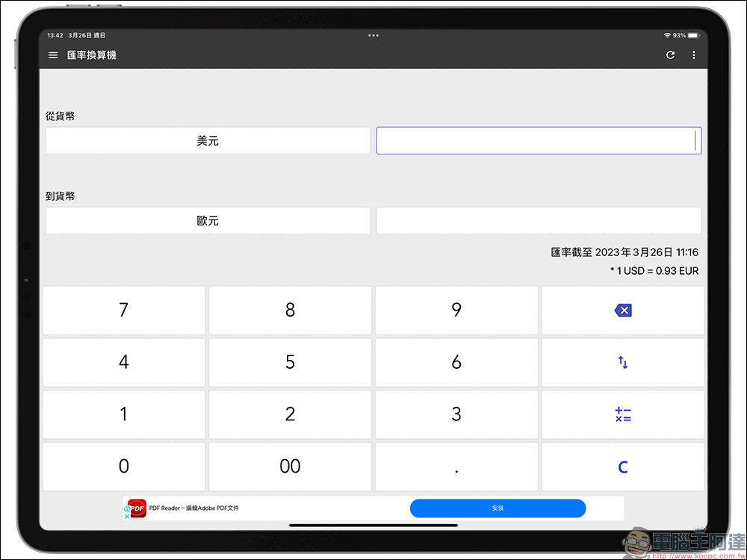Viewport: 747px width, 560px height.
Task: Tap number key 6
Action: 456,362
